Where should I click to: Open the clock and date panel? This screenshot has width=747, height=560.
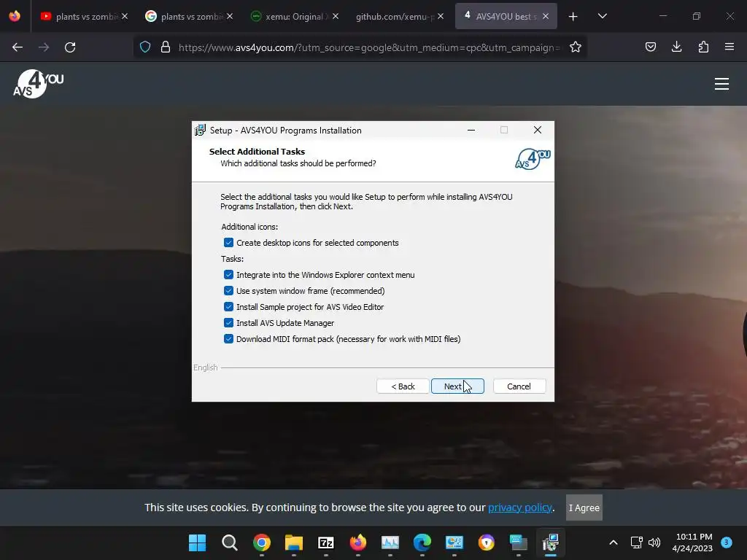click(693, 542)
